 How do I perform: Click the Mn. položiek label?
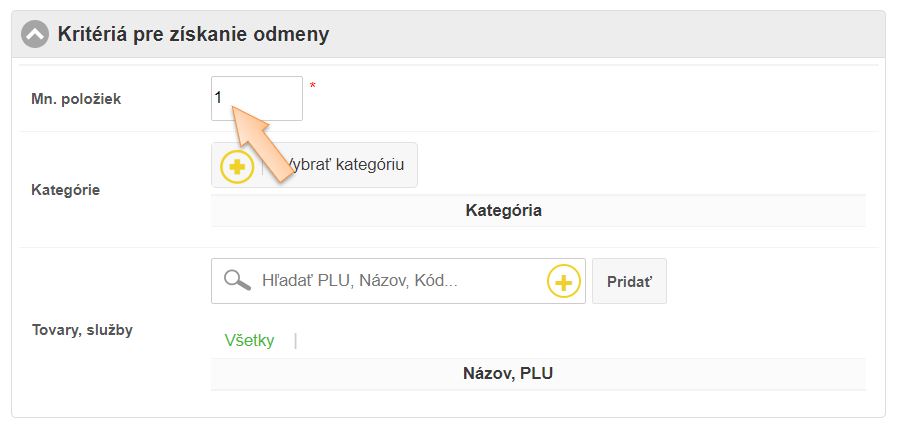[76, 99]
